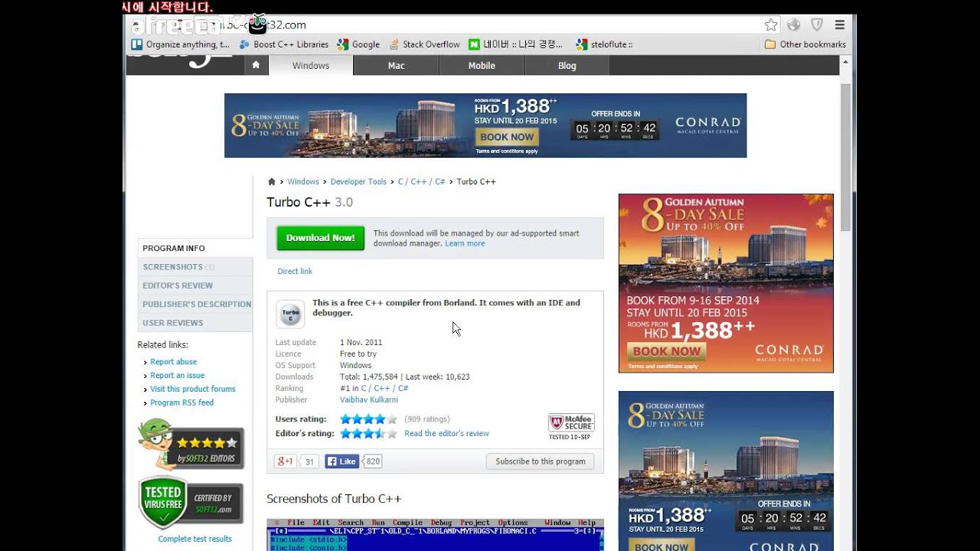Screen dimensions: 980x551
Task: Click the '(909 ratings)' text
Action: coord(427,419)
